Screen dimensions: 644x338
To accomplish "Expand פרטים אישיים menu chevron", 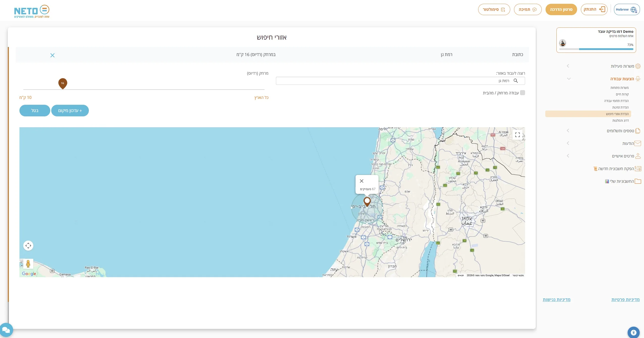I will coord(568,156).
